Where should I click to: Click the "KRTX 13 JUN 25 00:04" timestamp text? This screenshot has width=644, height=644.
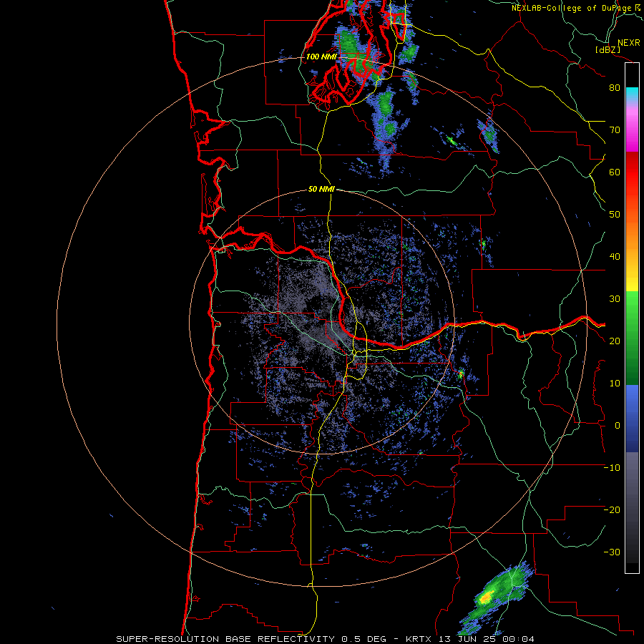click(470, 639)
